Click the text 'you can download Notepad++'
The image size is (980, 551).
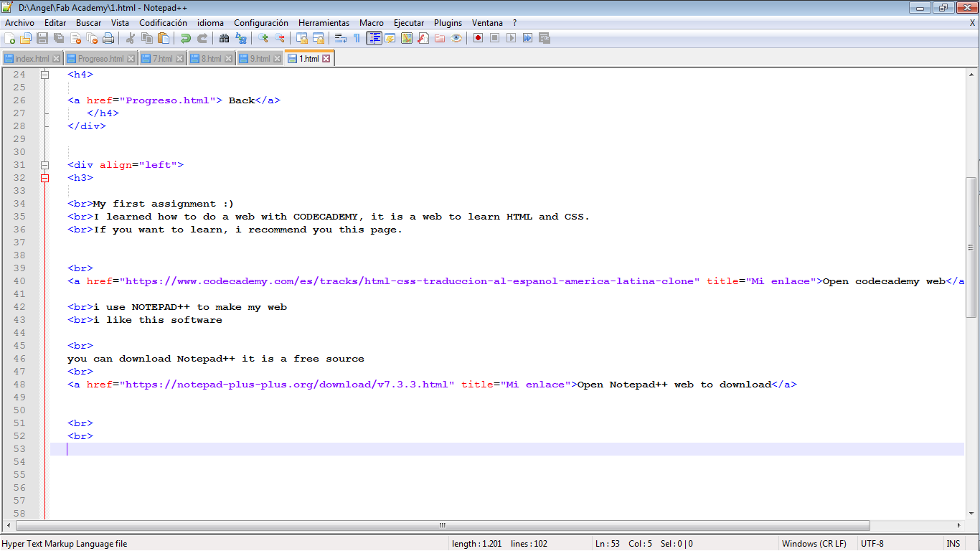151,359
